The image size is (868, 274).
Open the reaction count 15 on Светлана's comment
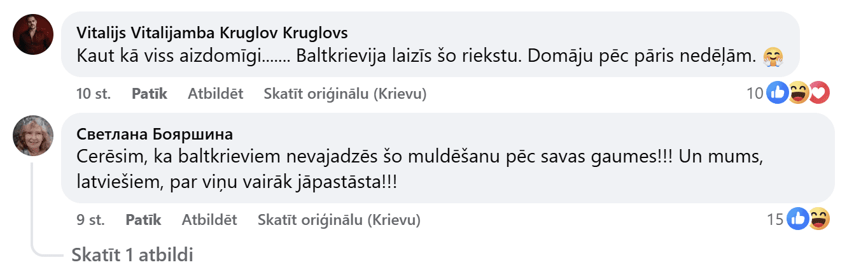pyautogui.click(x=775, y=220)
